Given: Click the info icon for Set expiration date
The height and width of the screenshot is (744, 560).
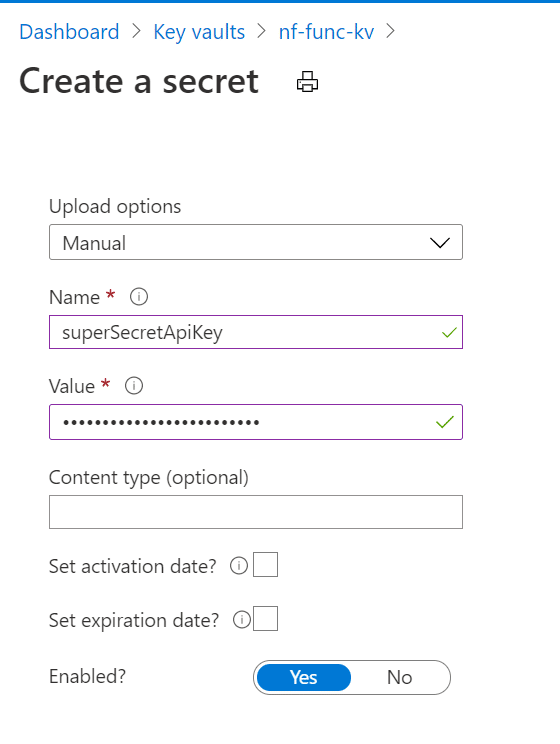Looking at the screenshot, I should point(242,620).
